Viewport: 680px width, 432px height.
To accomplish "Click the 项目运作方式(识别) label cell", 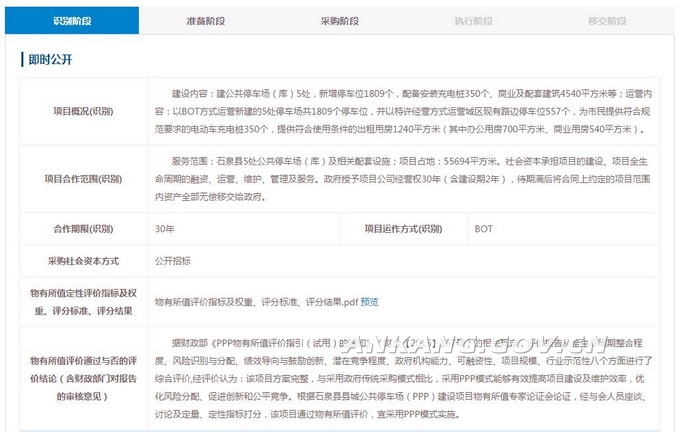I will [404, 229].
